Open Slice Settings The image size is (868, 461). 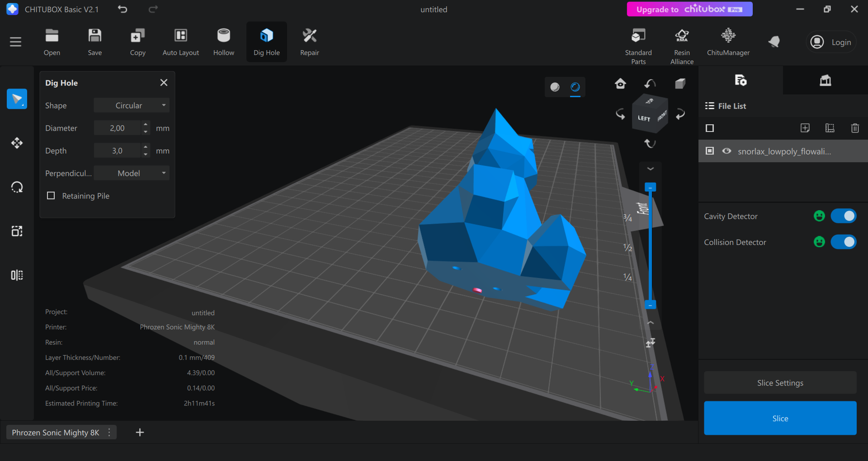780,383
